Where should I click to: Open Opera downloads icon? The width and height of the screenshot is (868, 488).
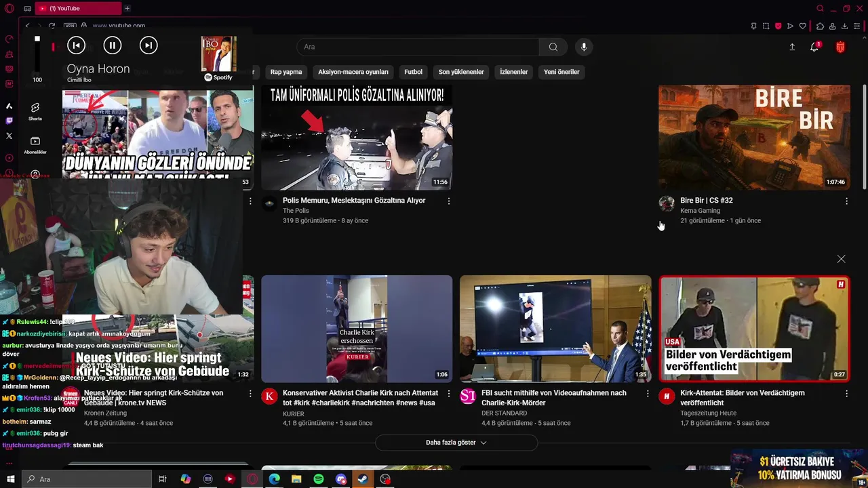click(844, 26)
